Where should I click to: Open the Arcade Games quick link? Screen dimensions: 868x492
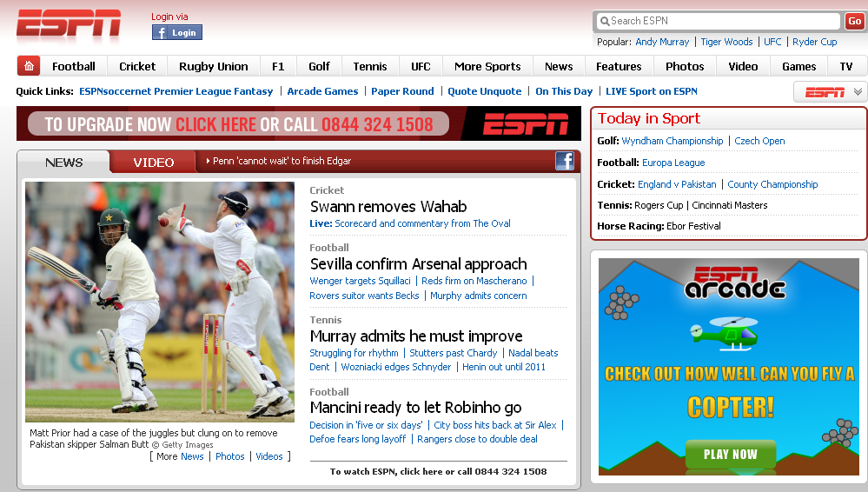click(x=322, y=91)
